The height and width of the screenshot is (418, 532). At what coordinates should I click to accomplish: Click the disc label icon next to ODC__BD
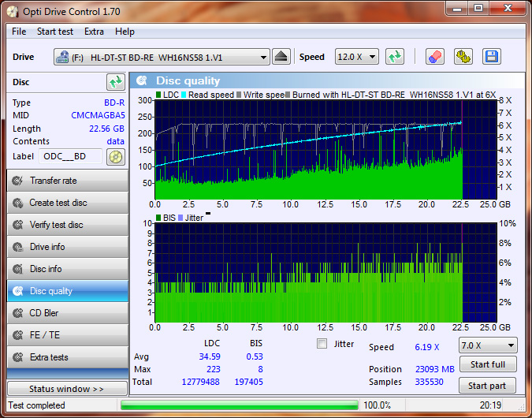pyautogui.click(x=116, y=156)
